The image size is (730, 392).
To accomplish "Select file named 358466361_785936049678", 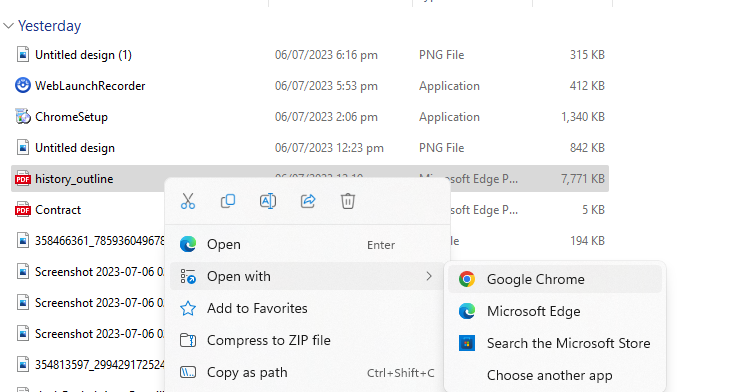I will [x=100, y=241].
